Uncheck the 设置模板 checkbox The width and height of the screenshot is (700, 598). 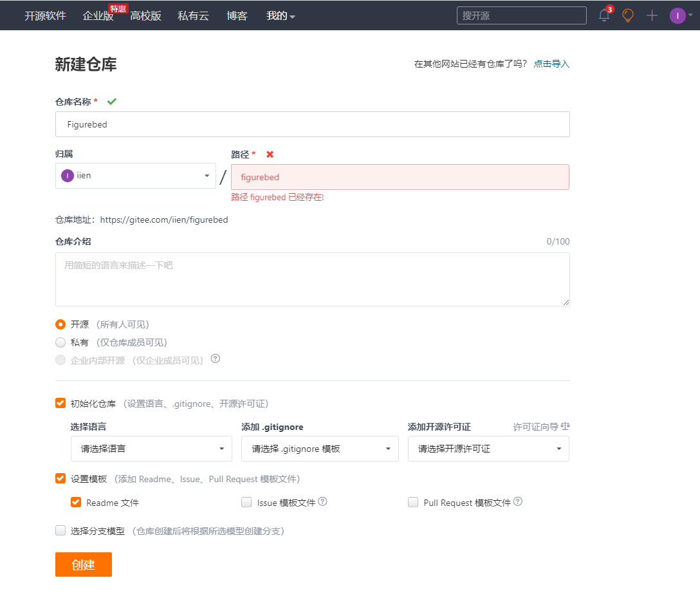tap(60, 478)
